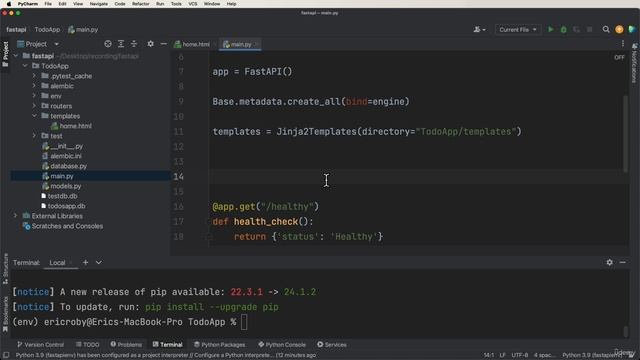
Task: Click the terminal command prompt input
Action: 244,322
